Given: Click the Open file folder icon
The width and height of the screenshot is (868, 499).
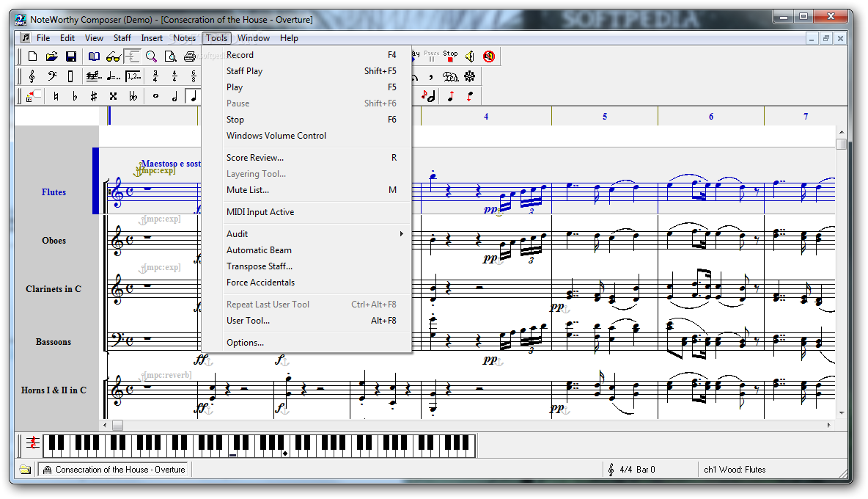Looking at the screenshot, I should point(52,57).
